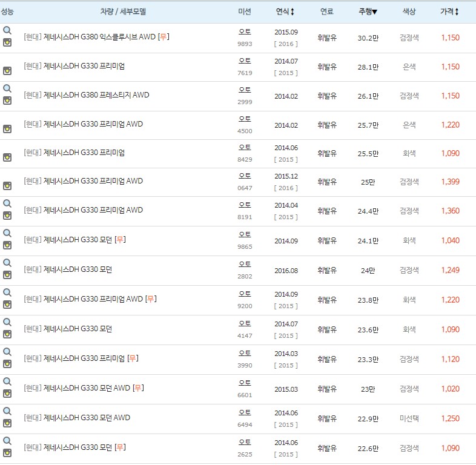Open camera icon for the 25.5만 mileage car
Screen dimensions: 476x465
(7, 157)
